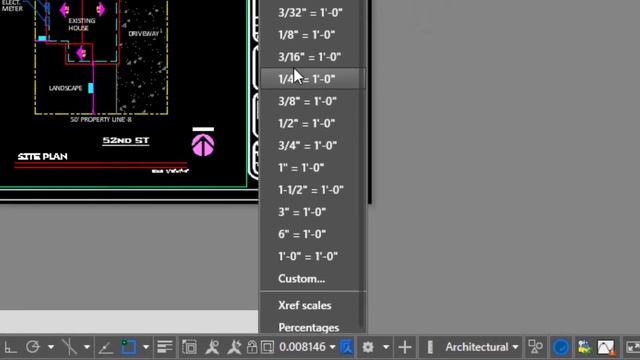This screenshot has width=640, height=360.
Task: Click 50' PROPERTY LINE text
Action: [x=101, y=120]
